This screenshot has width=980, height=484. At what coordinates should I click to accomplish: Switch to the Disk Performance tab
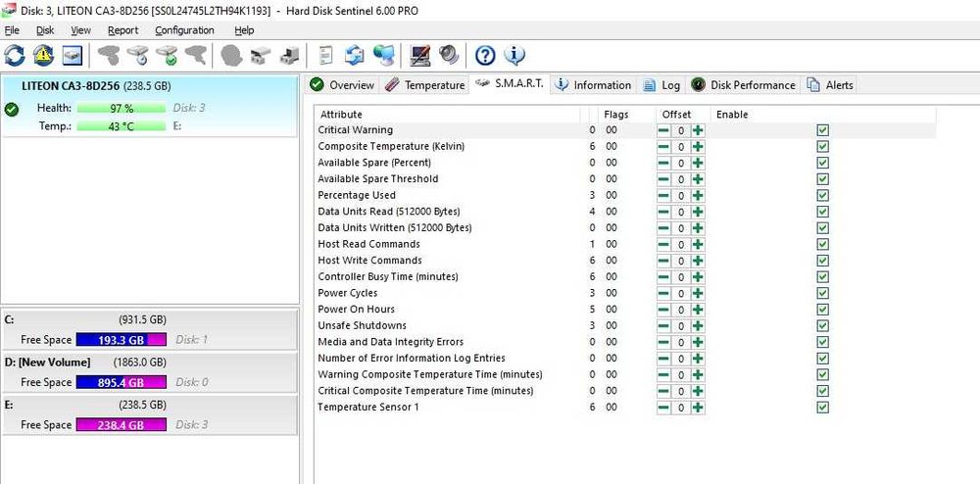744,85
